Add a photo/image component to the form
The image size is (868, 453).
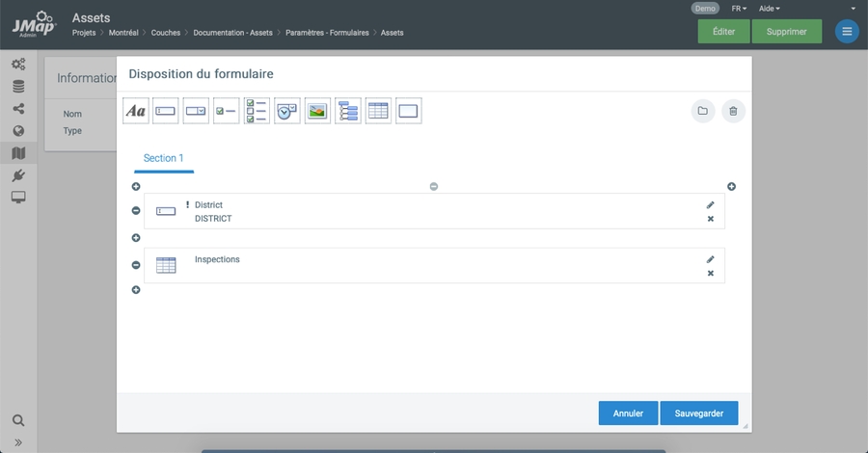point(317,111)
